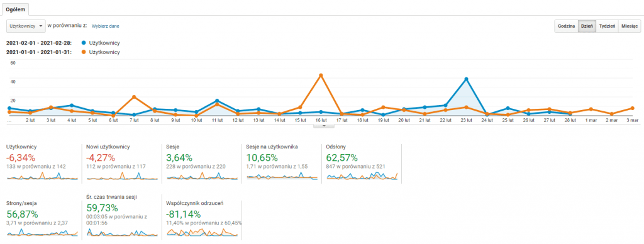
Task: Switch chart granularity to Miesiąc
Action: click(x=630, y=26)
